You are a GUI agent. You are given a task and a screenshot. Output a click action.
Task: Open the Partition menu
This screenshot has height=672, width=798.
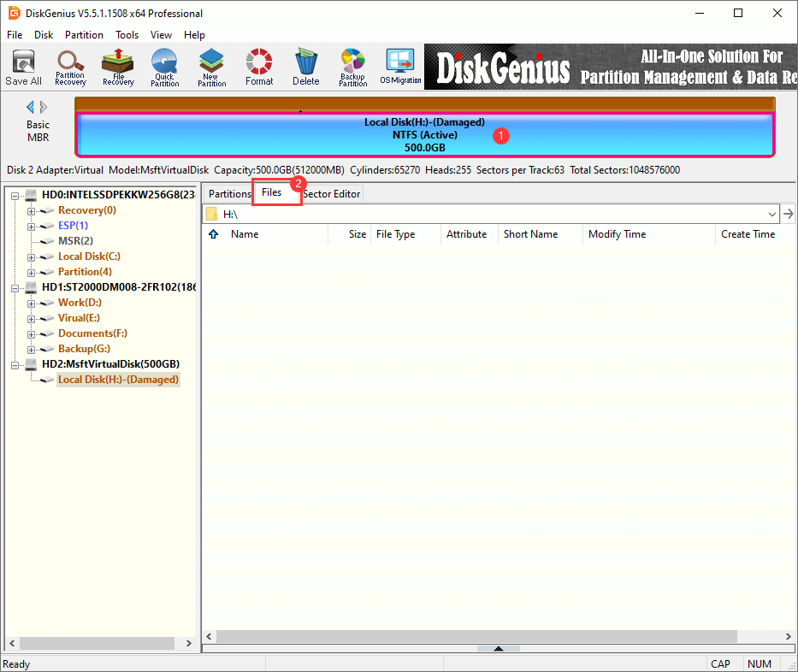(x=84, y=34)
